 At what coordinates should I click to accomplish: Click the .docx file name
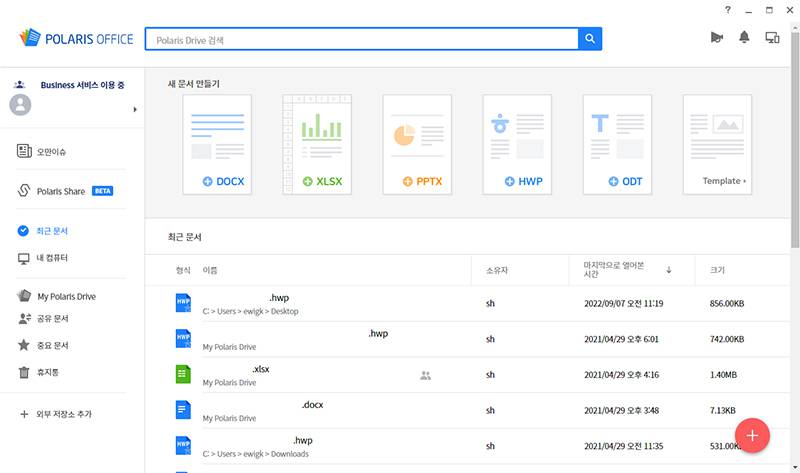pyautogui.click(x=312, y=405)
